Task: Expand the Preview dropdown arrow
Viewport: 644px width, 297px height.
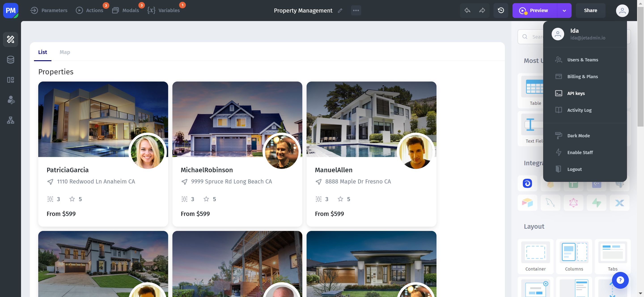Action: pyautogui.click(x=564, y=11)
